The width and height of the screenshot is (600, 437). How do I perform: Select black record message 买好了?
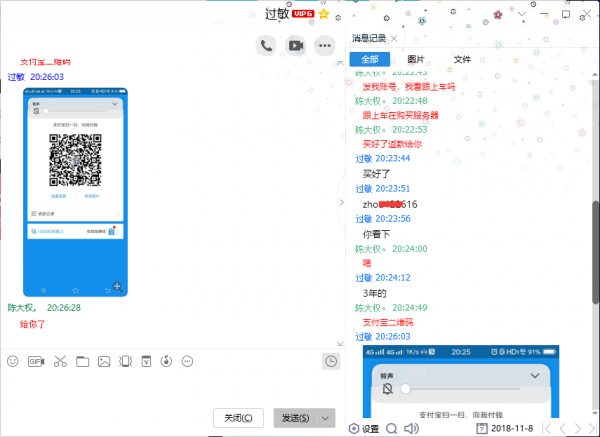coord(376,174)
